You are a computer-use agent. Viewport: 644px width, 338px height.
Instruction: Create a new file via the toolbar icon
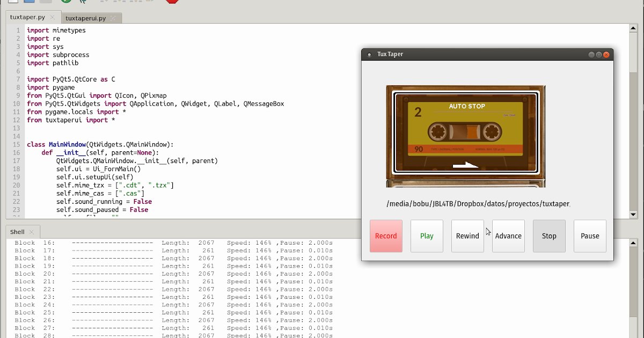pyautogui.click(x=12, y=2)
